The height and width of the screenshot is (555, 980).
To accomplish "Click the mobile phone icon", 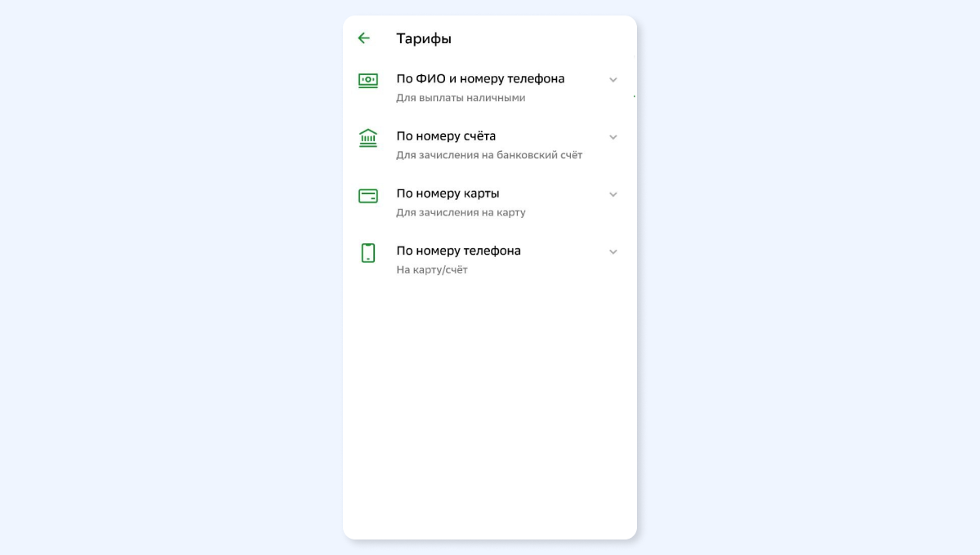I will [x=368, y=253].
